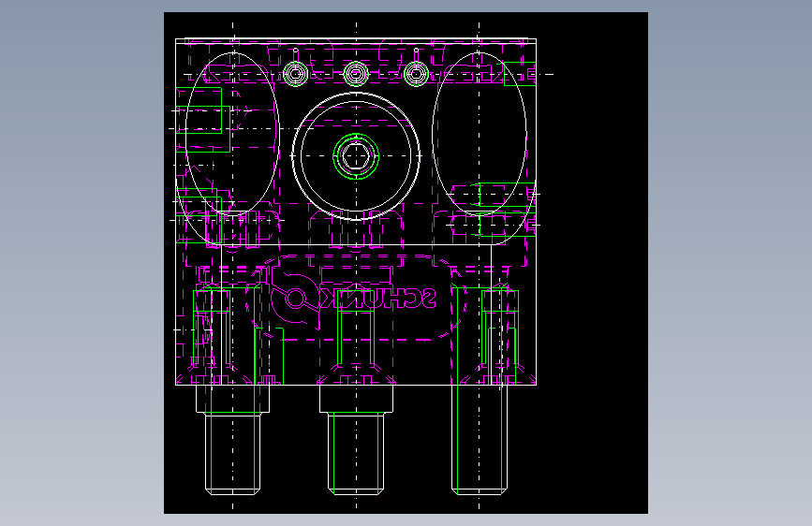Select the left threaded bolt at the bottom
The width and height of the screenshot is (812, 526).
[x=232, y=440]
